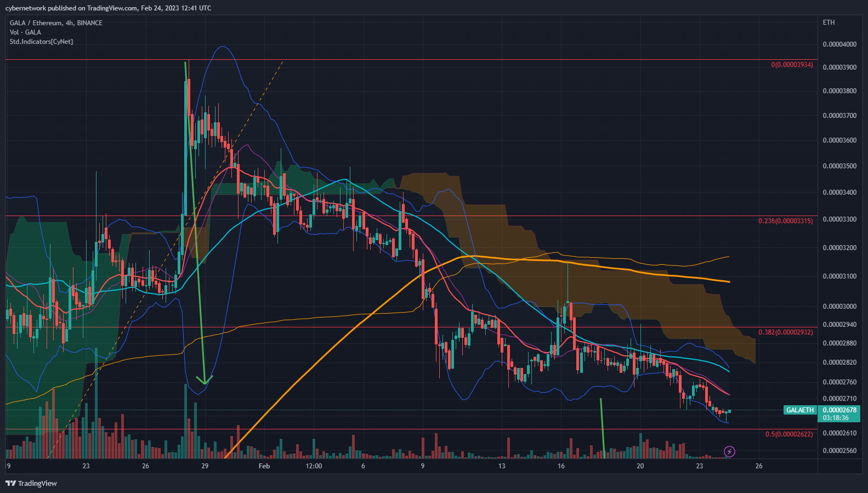Click the 0.00003000 price axis label

coord(839,307)
